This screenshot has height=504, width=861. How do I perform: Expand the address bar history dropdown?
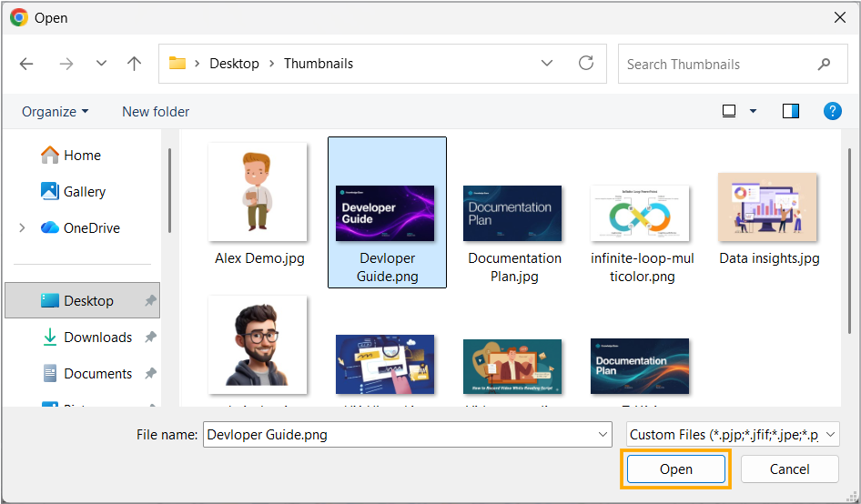pyautogui.click(x=547, y=63)
